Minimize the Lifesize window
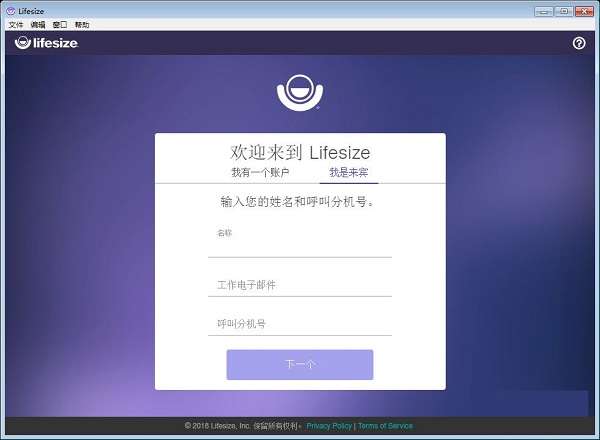The width and height of the screenshot is (600, 440). [543, 11]
